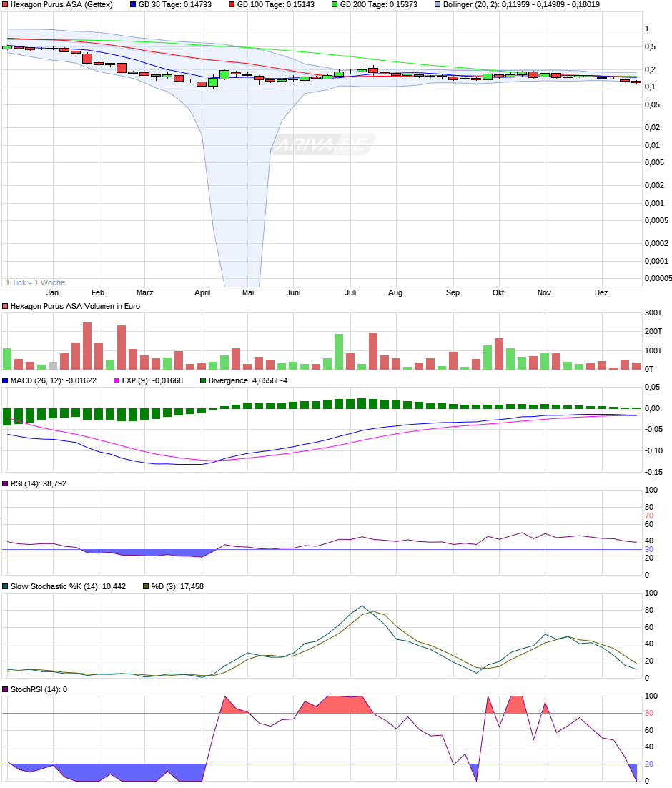
Task: Click the 'GD 100 Tage: 0,15143' label
Action: point(276,4)
